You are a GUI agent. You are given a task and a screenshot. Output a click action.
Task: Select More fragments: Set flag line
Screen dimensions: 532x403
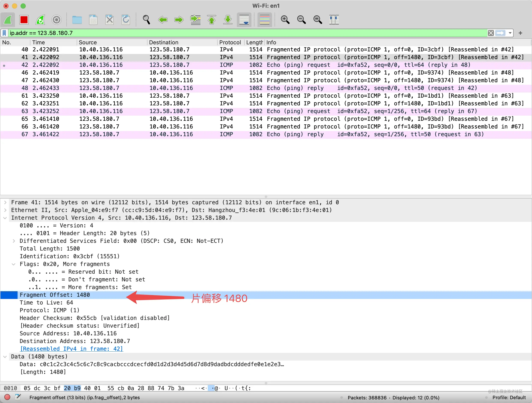click(80, 287)
